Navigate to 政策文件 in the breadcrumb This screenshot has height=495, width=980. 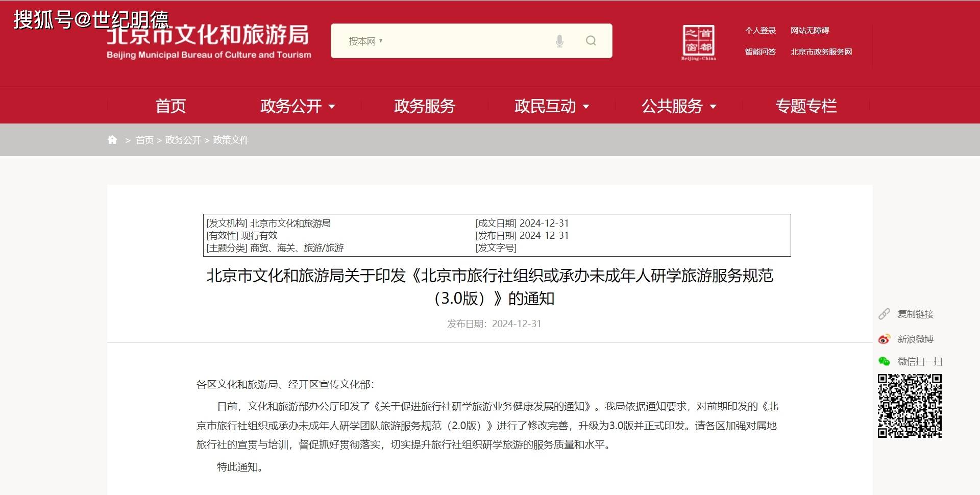tap(230, 139)
